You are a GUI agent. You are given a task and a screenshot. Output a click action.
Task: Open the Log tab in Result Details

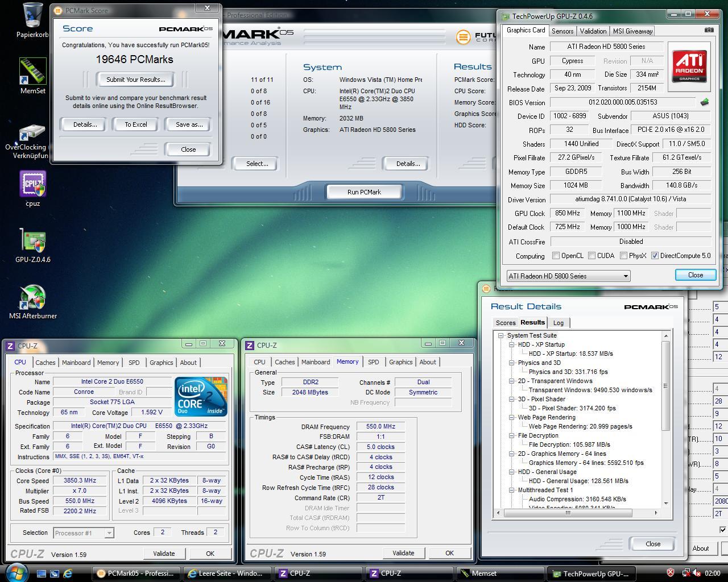pyautogui.click(x=559, y=323)
